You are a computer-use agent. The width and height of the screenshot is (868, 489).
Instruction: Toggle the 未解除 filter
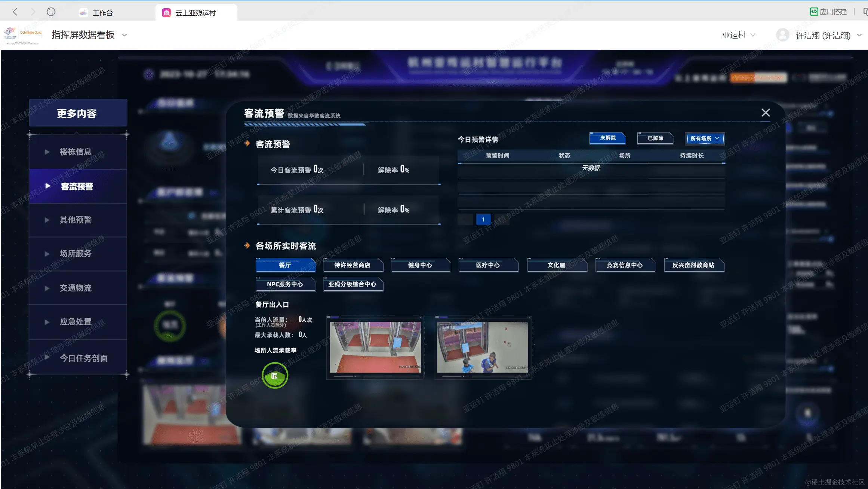(x=607, y=138)
